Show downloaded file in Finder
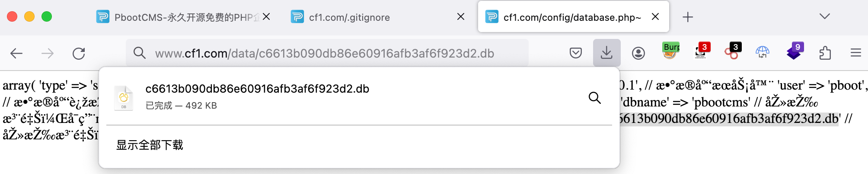 tap(595, 98)
